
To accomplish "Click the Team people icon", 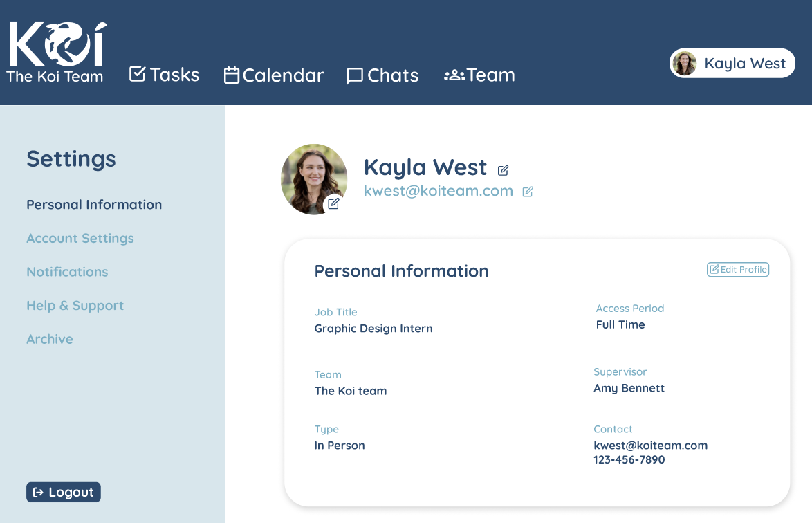I will [x=454, y=75].
